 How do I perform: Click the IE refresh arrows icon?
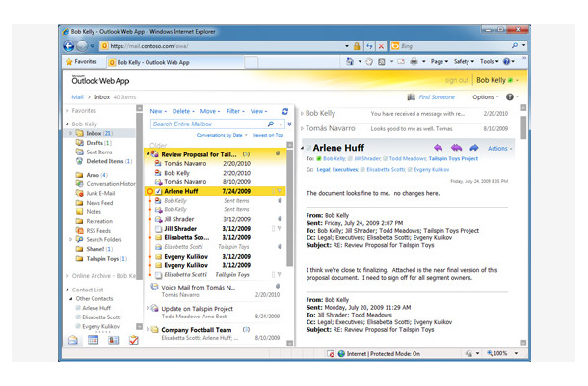[369, 46]
